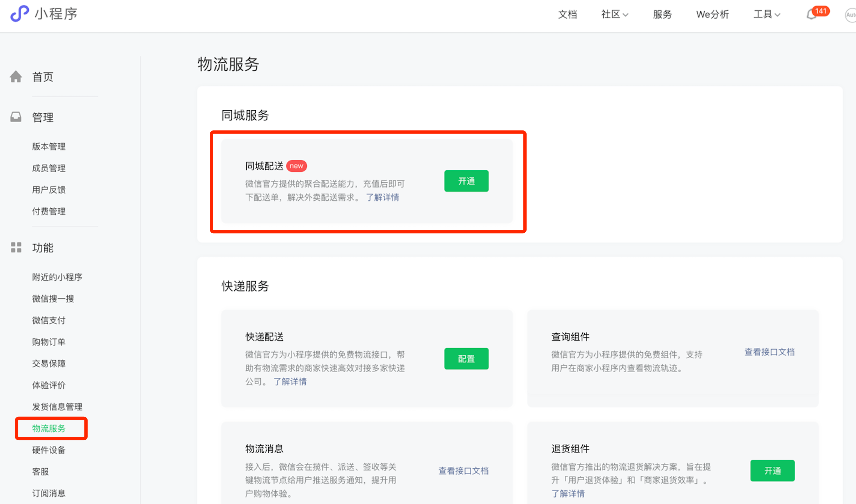Expand the 工具 dropdown menu
The image size is (856, 504).
767,14
